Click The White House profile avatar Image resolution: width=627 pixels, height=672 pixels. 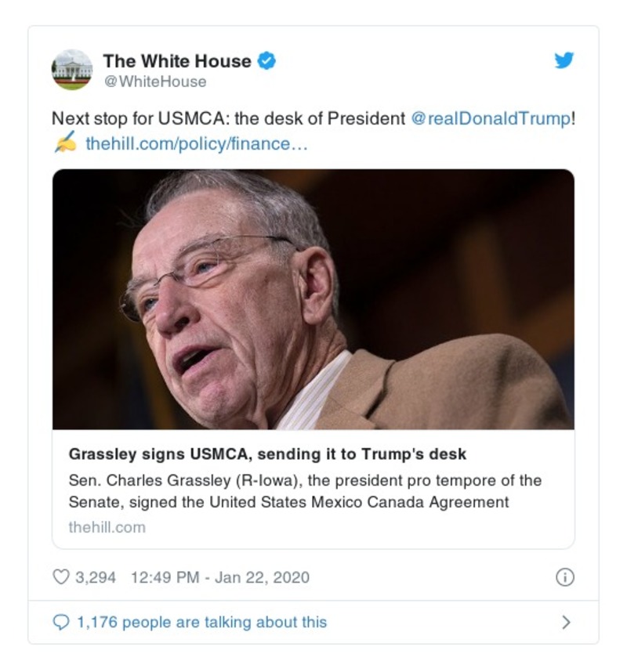(72, 69)
